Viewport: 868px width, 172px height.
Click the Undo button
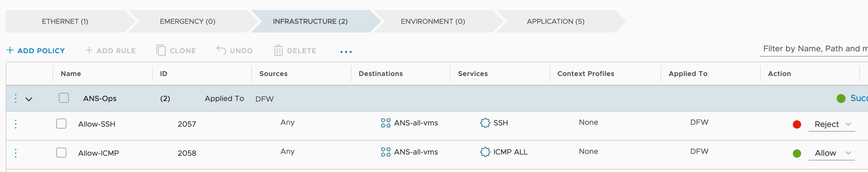234,50
